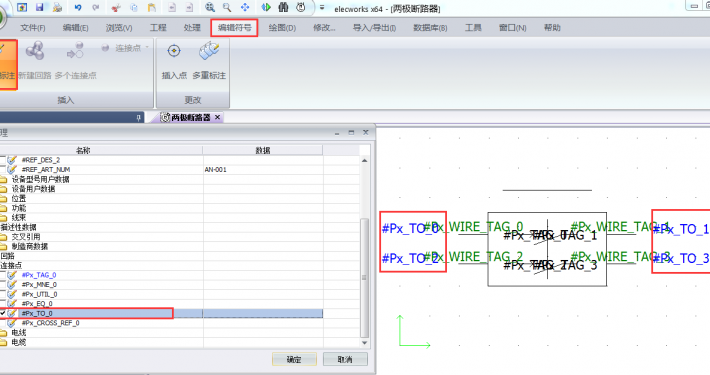Click the Save floppy-disk icon

(39, 7)
